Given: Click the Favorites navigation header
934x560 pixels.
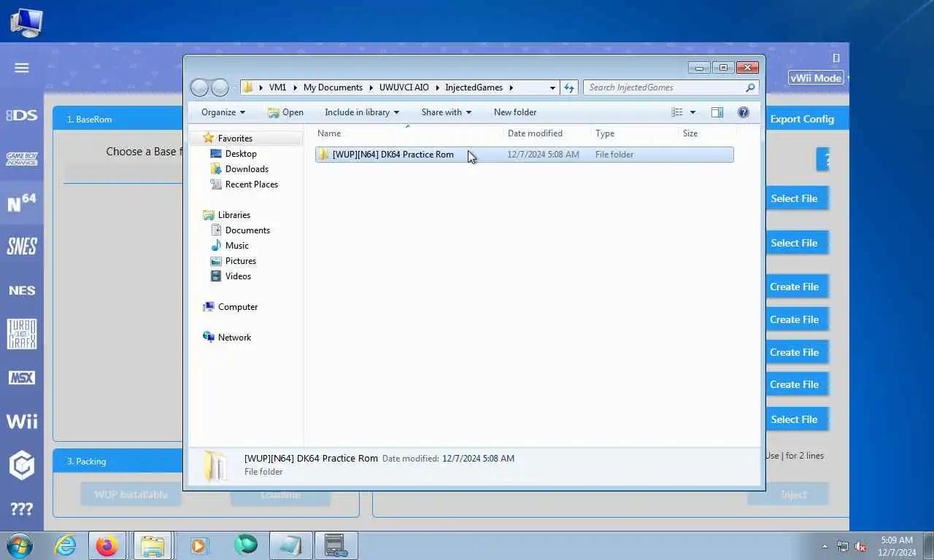Looking at the screenshot, I should [x=235, y=139].
